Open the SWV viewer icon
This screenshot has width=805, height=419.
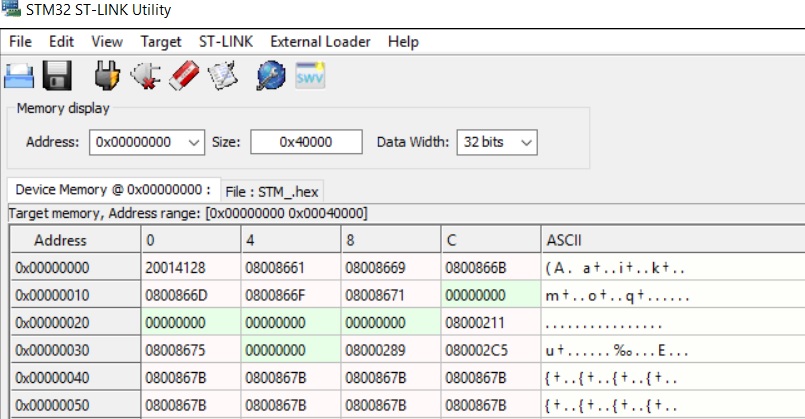[x=310, y=75]
